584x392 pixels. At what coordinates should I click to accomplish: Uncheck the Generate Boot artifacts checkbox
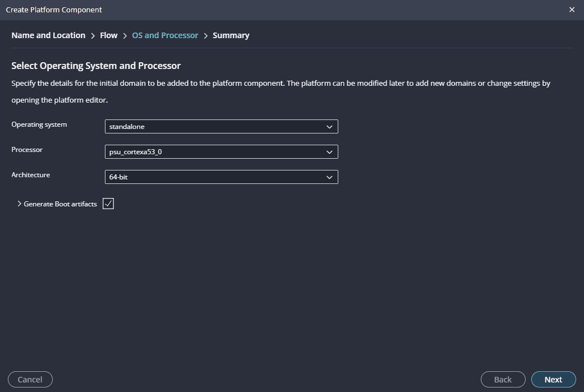tap(108, 204)
